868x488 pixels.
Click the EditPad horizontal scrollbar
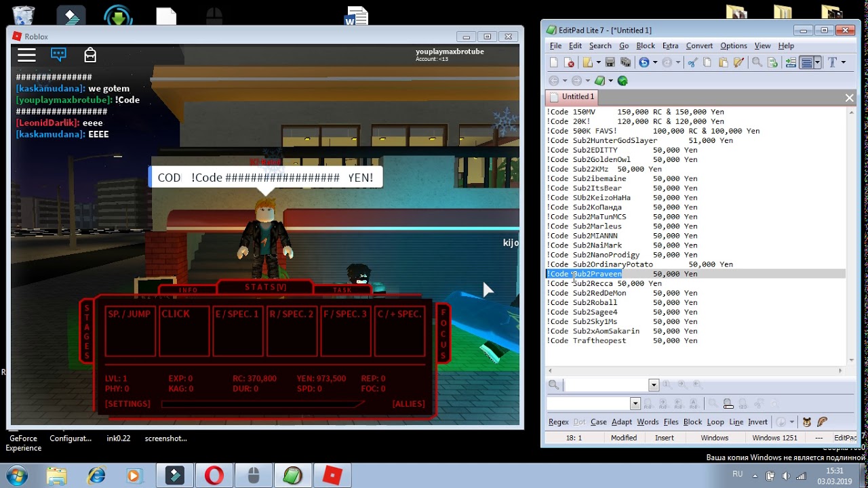(696, 371)
